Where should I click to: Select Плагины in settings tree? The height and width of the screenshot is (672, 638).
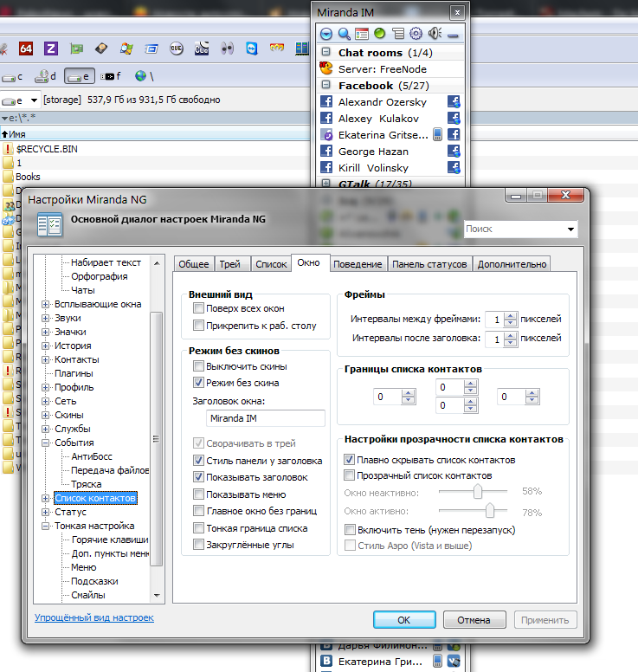pyautogui.click(x=74, y=373)
